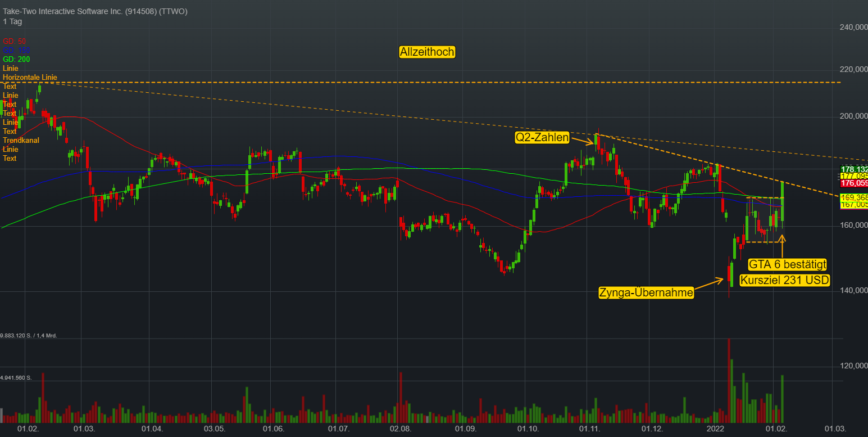Click the 01.11. date axis label
Image resolution: width=868 pixels, height=437 pixels.
[590, 429]
